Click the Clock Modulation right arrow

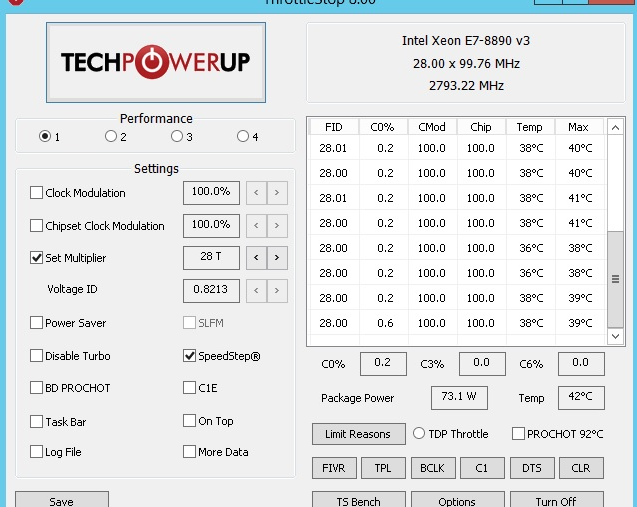(x=277, y=193)
